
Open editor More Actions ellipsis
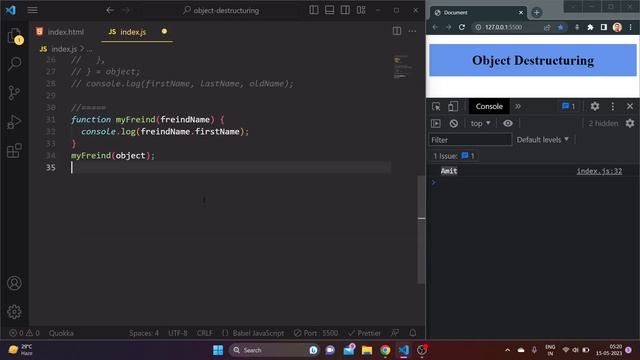(412, 31)
